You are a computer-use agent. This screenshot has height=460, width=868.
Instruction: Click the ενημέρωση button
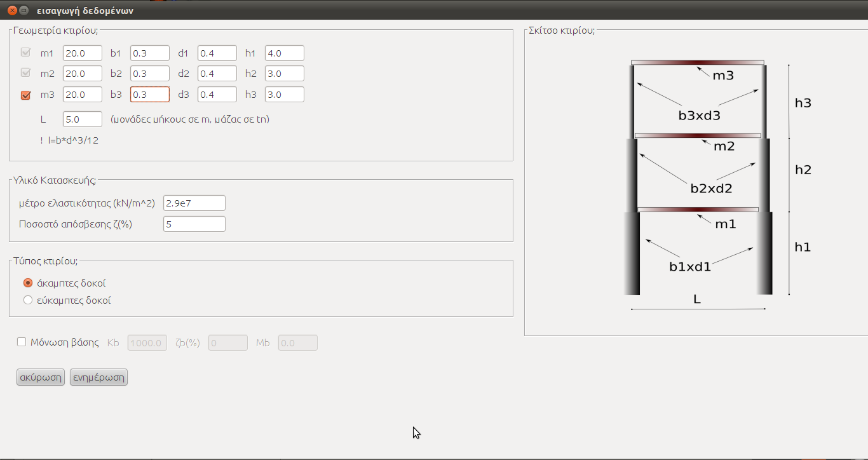(x=98, y=377)
